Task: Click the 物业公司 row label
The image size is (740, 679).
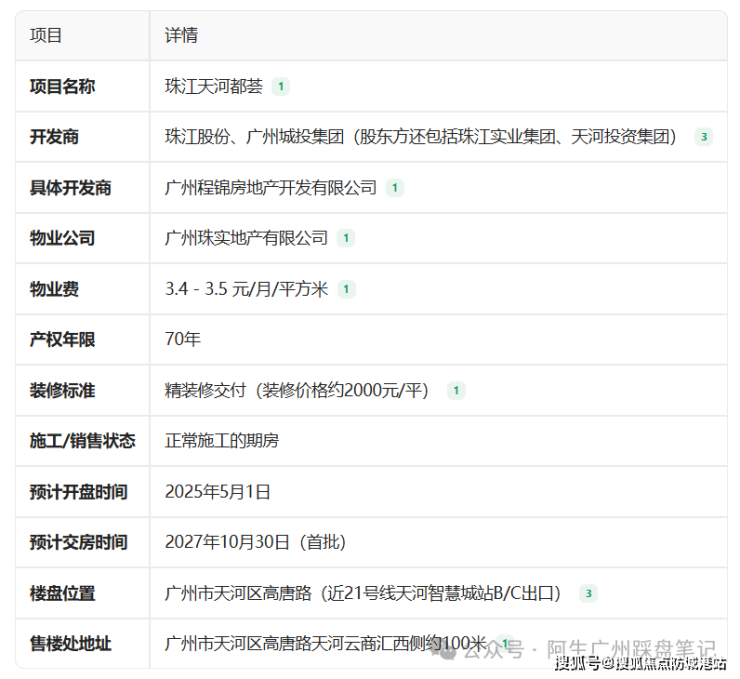Action: [62, 238]
